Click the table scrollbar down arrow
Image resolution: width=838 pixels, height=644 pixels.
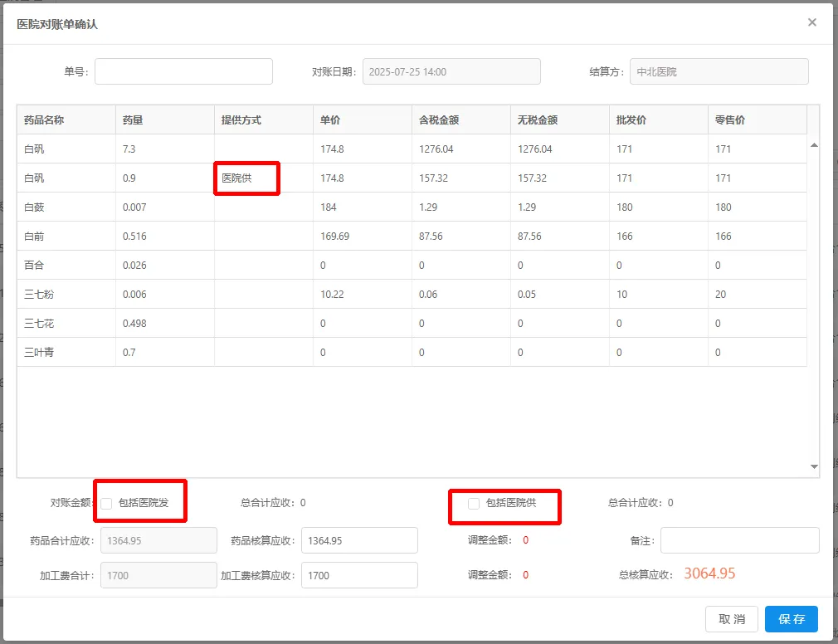[813, 467]
